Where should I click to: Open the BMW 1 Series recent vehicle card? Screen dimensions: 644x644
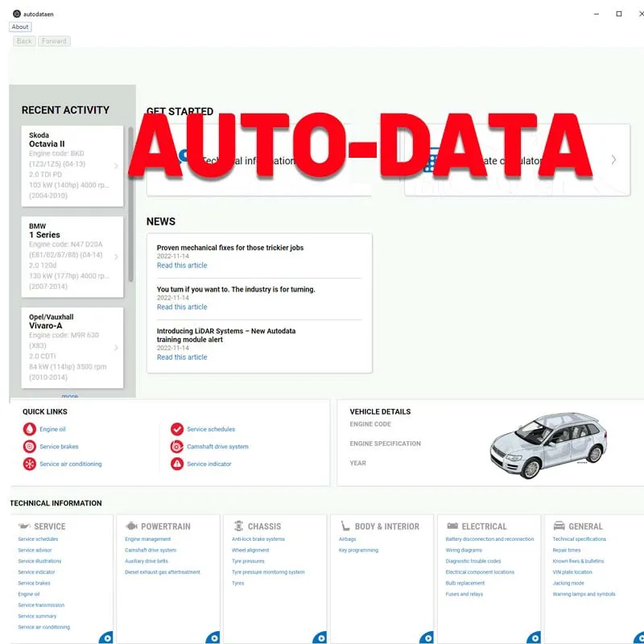pyautogui.click(x=72, y=257)
